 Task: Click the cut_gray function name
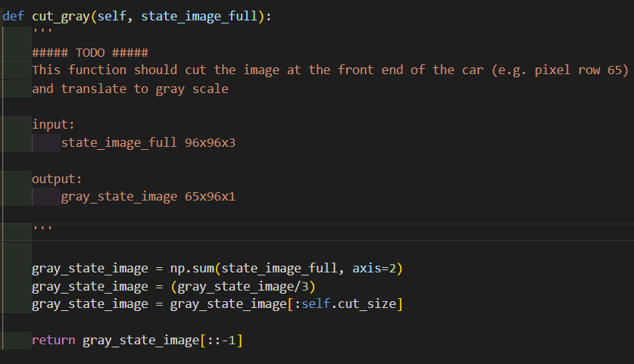[61, 17]
